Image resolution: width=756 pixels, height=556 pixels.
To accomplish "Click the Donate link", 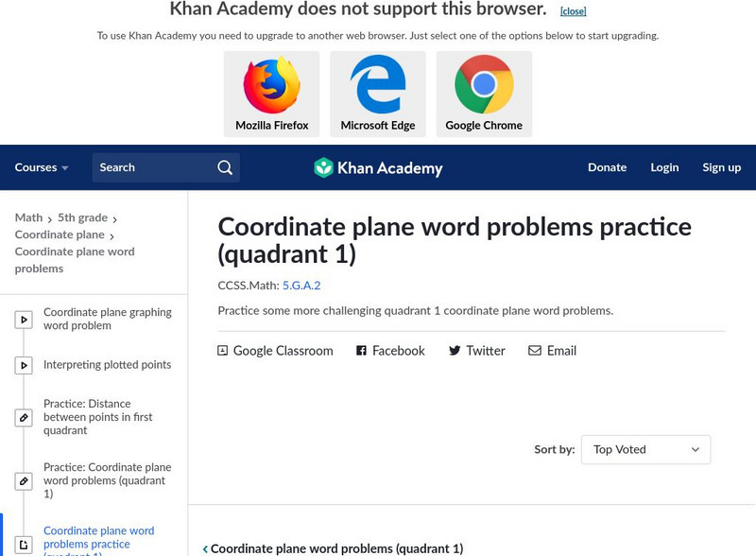I will (607, 167).
